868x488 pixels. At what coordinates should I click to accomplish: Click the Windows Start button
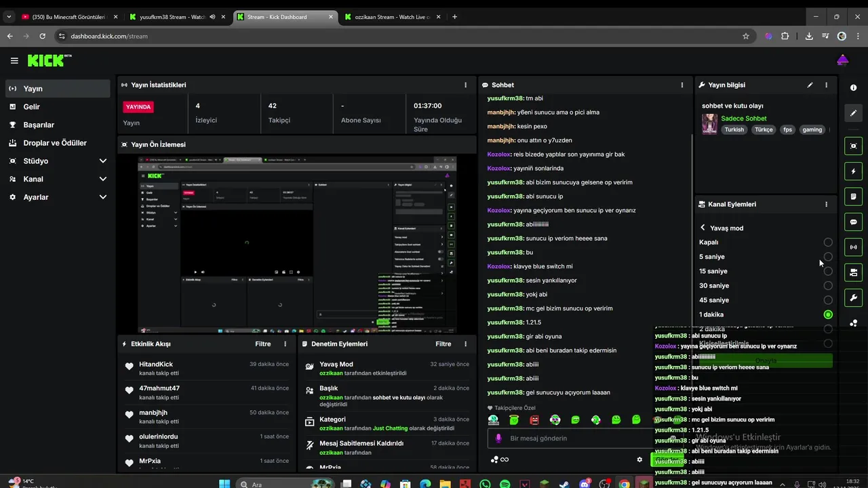pyautogui.click(x=224, y=484)
